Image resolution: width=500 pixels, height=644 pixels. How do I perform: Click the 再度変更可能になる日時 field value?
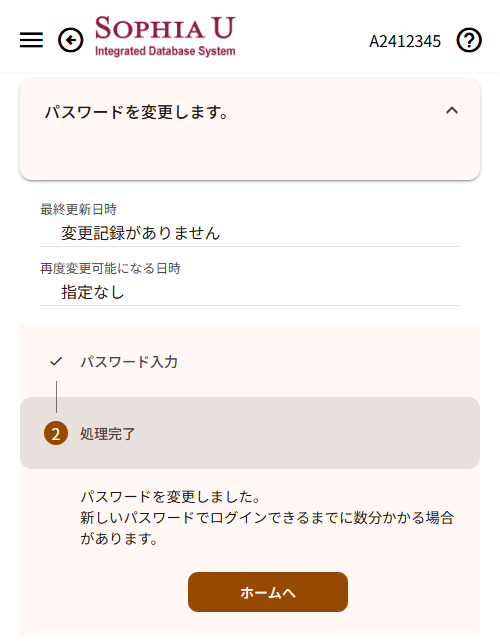[x=93, y=292]
